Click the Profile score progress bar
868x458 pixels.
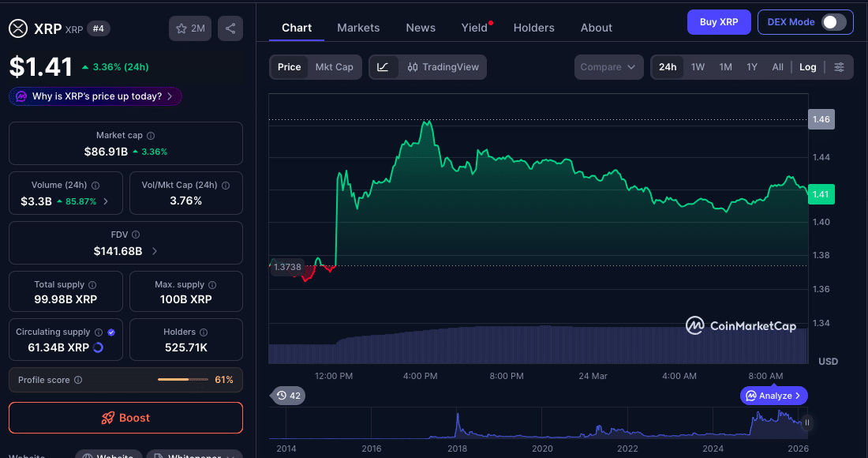pyautogui.click(x=183, y=380)
